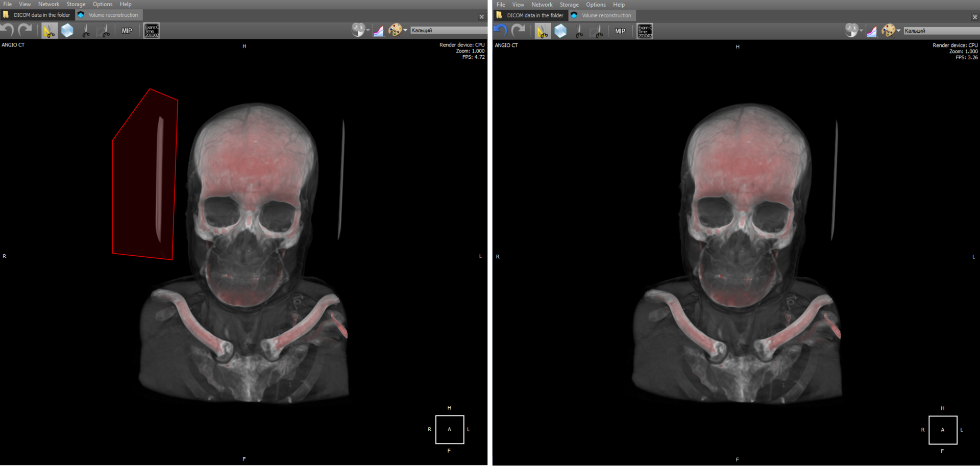
Task: Select polygon cut scissors tool in left window
Action: (x=49, y=31)
